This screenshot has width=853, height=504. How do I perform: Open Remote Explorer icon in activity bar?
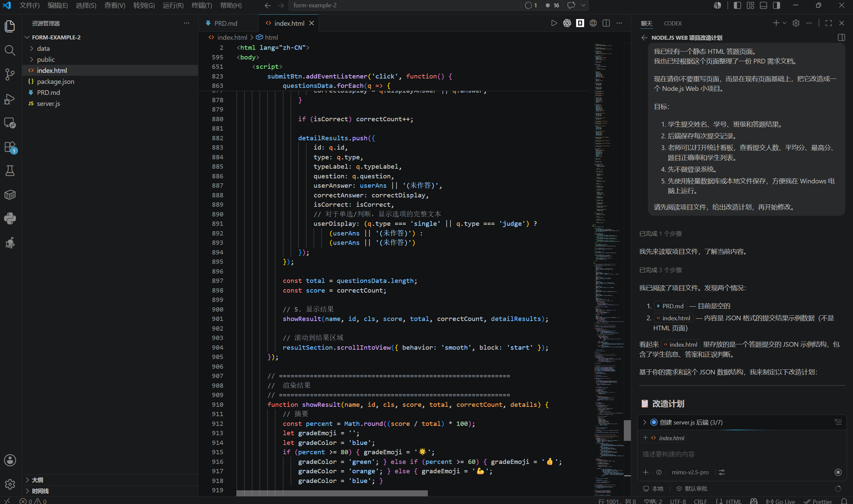pos(10,123)
